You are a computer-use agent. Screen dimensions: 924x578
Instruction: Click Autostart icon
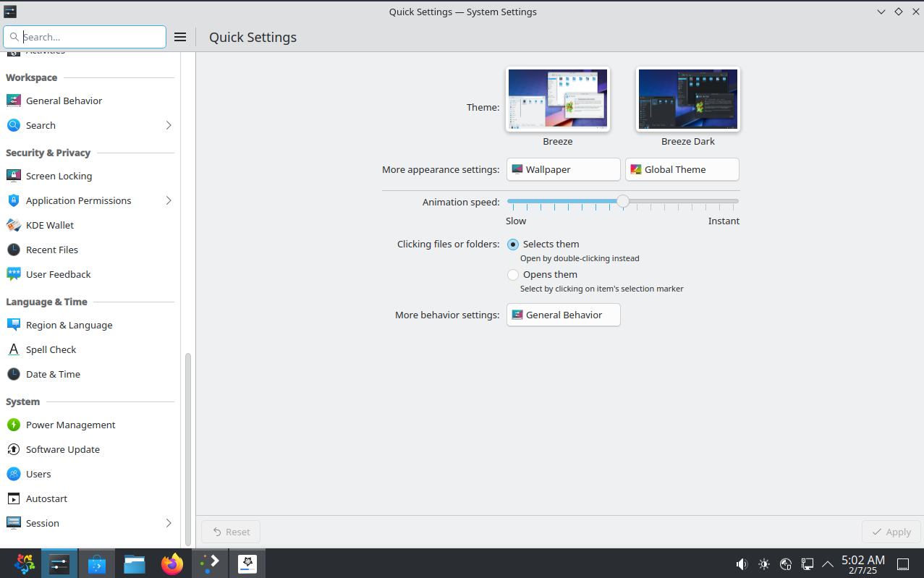coord(14,498)
